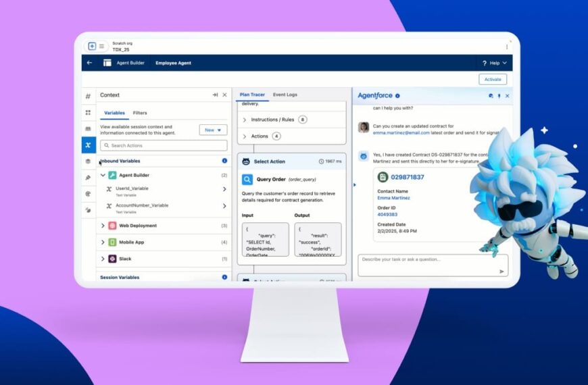Select the bottom icon in left sidebar
Viewport: 588px width, 385px height.
[88, 210]
